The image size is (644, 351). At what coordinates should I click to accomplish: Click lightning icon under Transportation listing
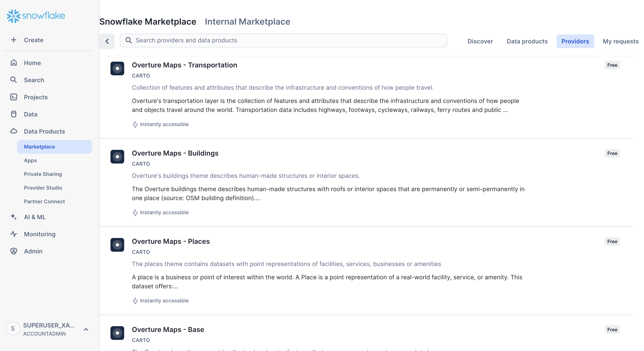click(135, 124)
